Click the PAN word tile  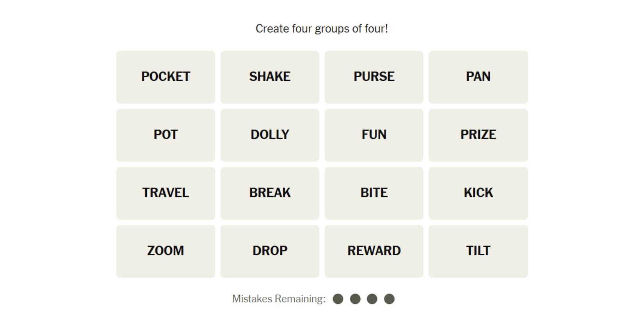point(478,77)
